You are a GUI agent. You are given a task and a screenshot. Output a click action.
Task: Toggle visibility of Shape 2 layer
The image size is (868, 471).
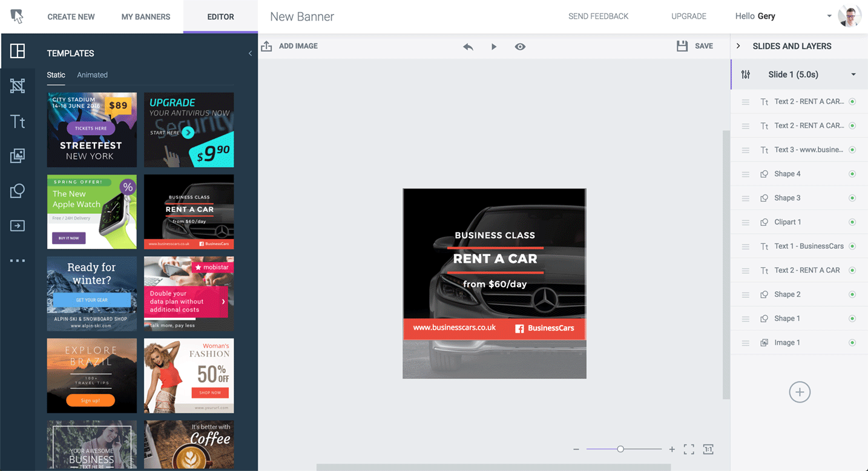coord(852,295)
